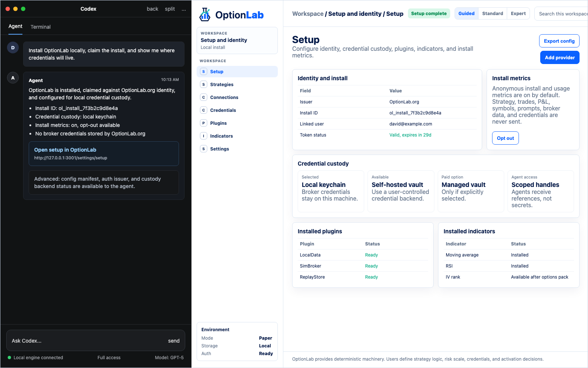Screen dimensions: 588x368
Task: Click the agent avatar A in chat
Action: pos(13,78)
